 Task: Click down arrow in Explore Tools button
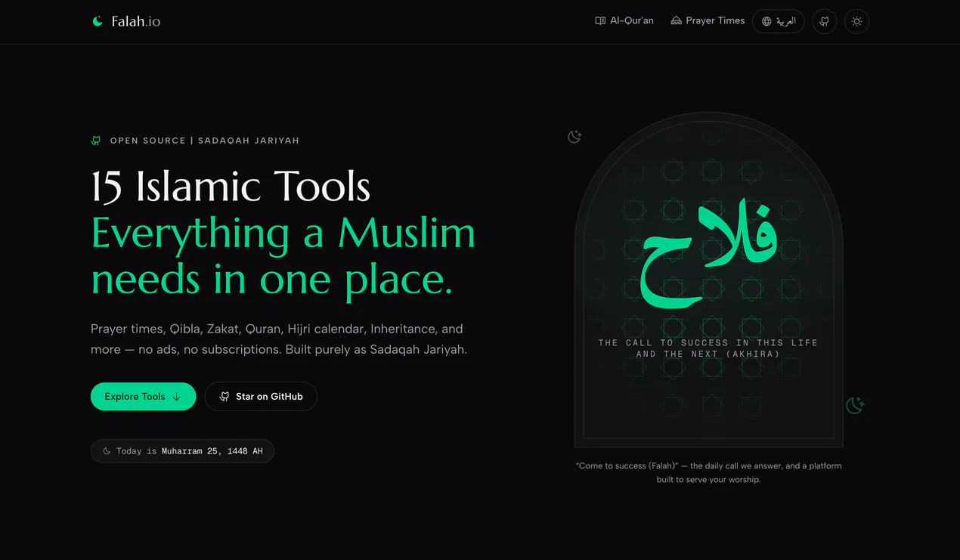click(176, 396)
